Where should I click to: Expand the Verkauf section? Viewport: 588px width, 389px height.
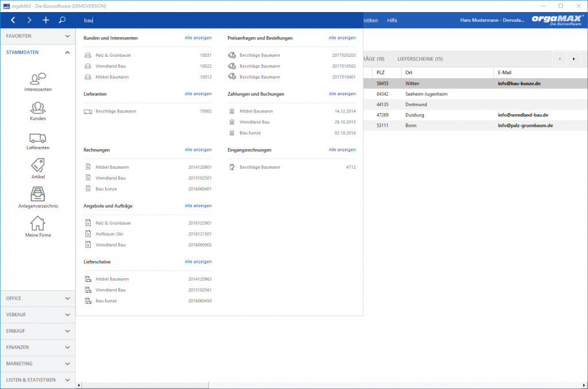(38, 315)
